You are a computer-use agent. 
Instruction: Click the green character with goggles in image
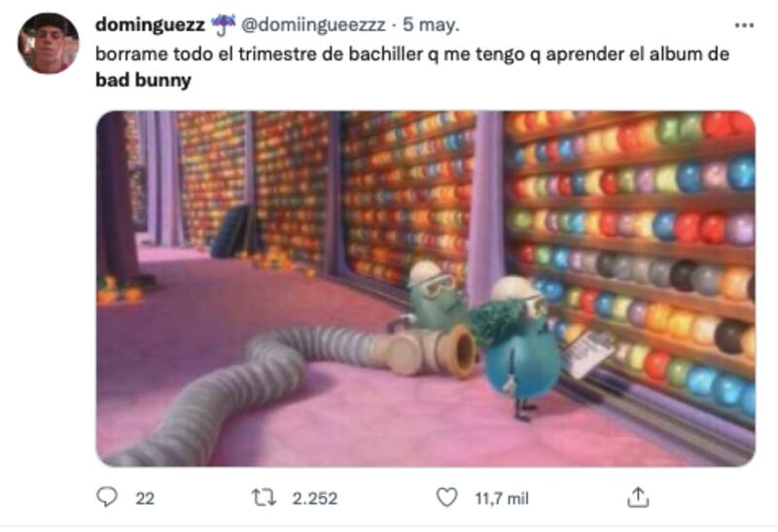433,296
